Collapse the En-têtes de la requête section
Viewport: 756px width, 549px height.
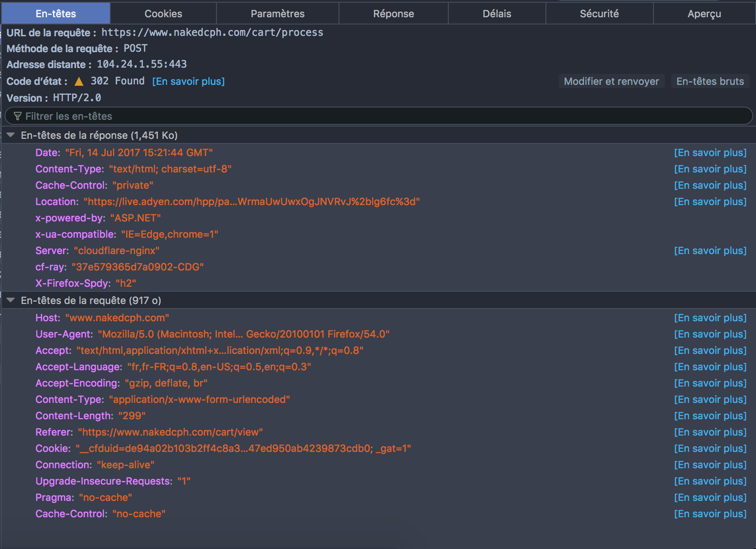pos(10,300)
